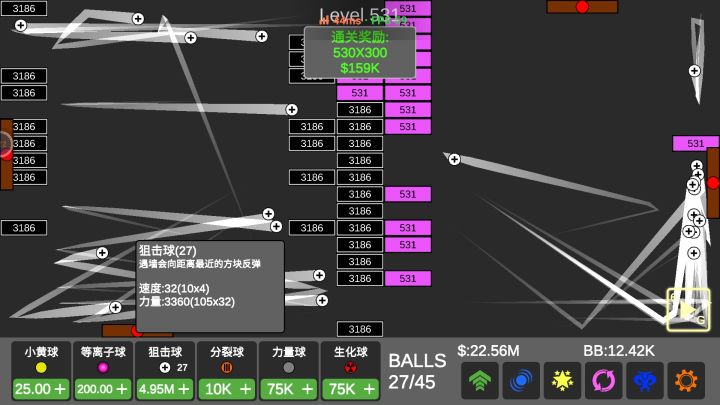Open the blue swirling ball power-ups icon

(x=521, y=380)
